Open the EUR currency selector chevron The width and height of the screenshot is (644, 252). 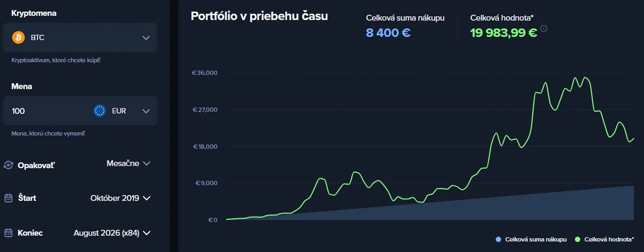(x=146, y=111)
